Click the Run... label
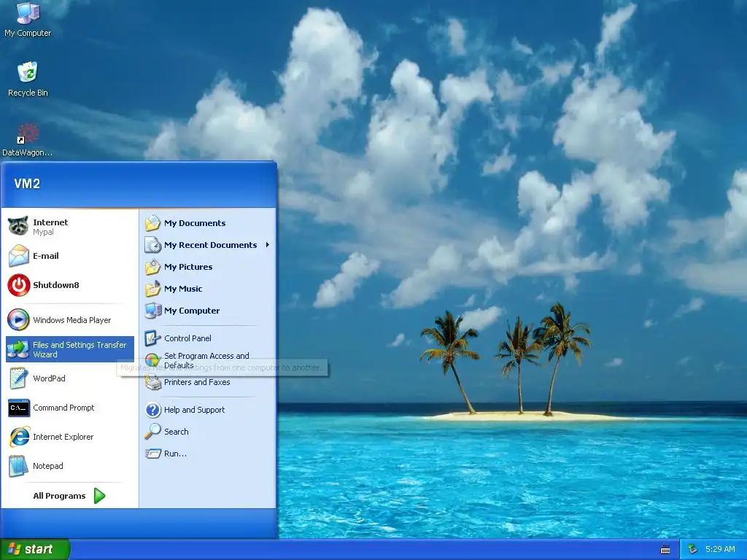This screenshot has width=747, height=560. tap(175, 454)
